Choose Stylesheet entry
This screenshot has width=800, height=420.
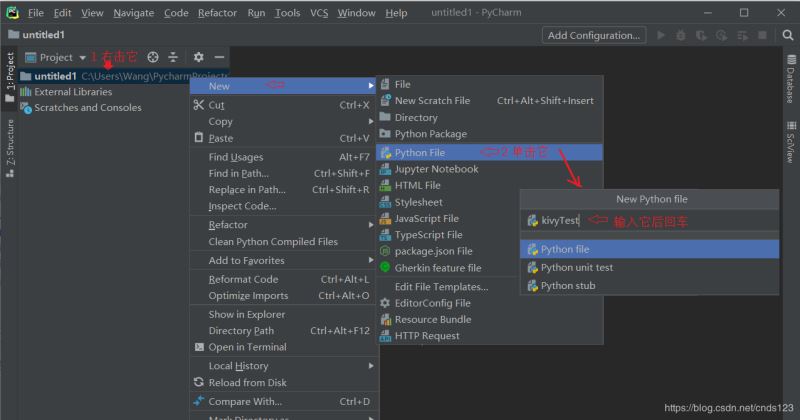[449, 202]
